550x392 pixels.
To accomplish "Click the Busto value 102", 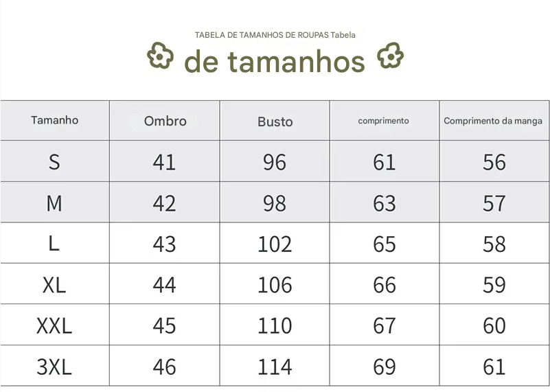I will pyautogui.click(x=275, y=244).
